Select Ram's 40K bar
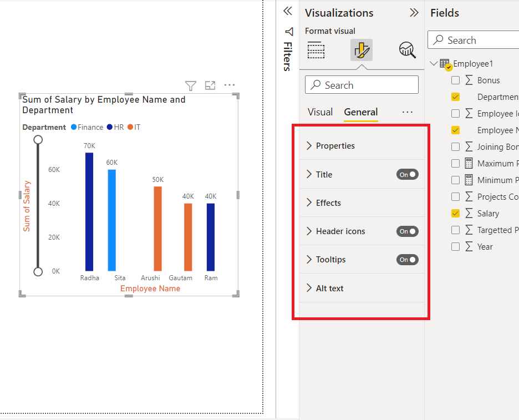The image size is (519, 420). 211,237
